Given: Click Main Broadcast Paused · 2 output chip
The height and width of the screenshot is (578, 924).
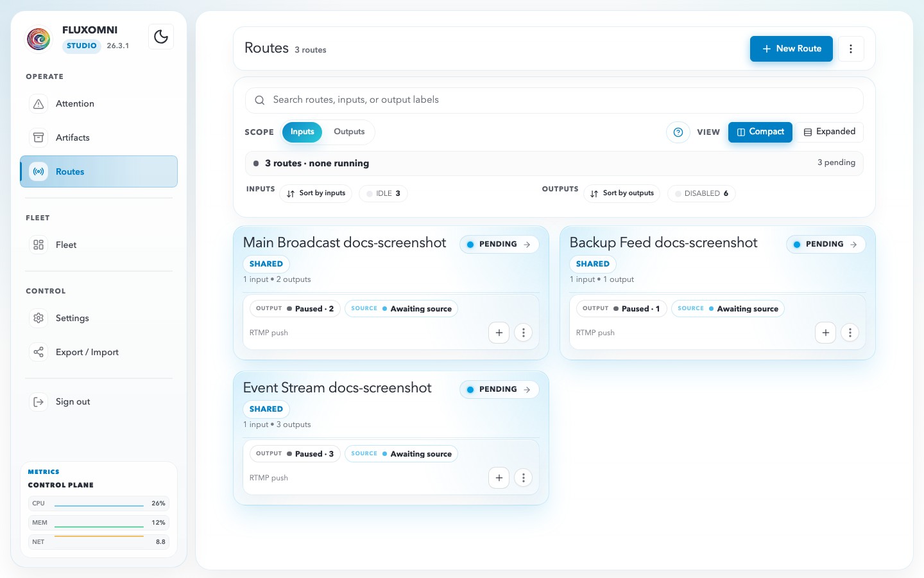Looking at the screenshot, I should pyautogui.click(x=295, y=309).
